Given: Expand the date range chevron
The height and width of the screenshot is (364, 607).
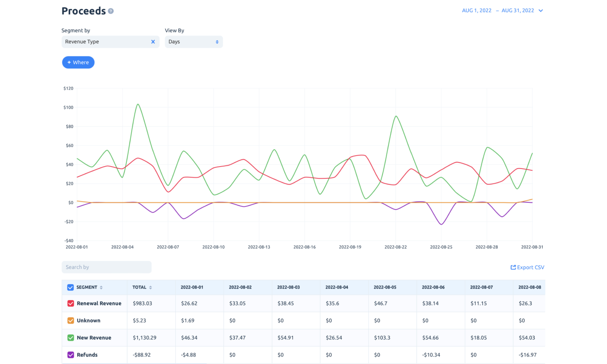Looking at the screenshot, I should pos(540,10).
